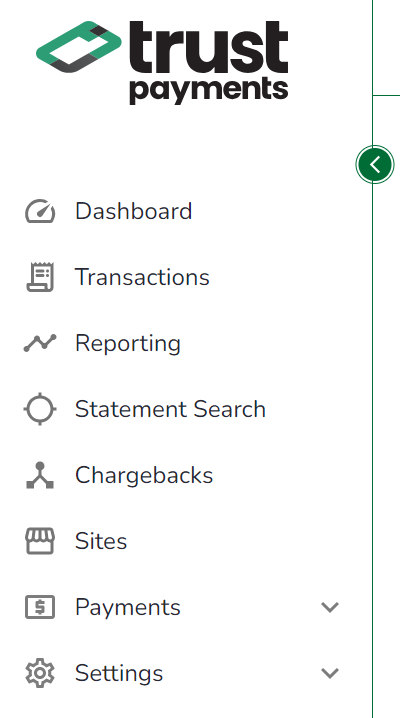The image size is (400, 718).
Task: Click the Payments menu label
Action: click(x=128, y=607)
